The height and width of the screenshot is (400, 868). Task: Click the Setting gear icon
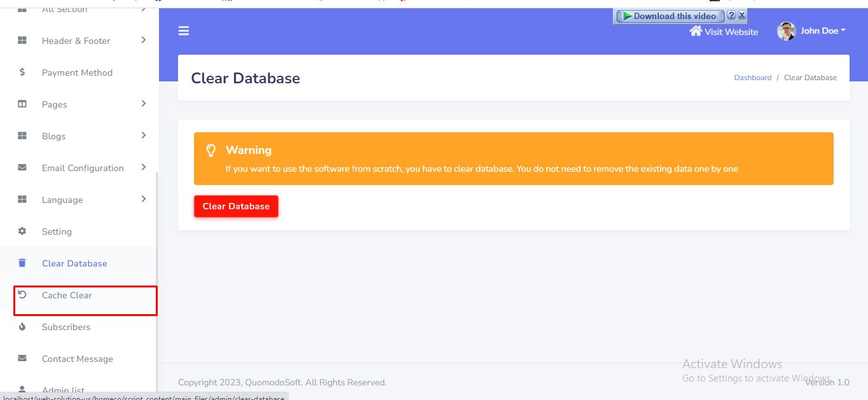22,231
